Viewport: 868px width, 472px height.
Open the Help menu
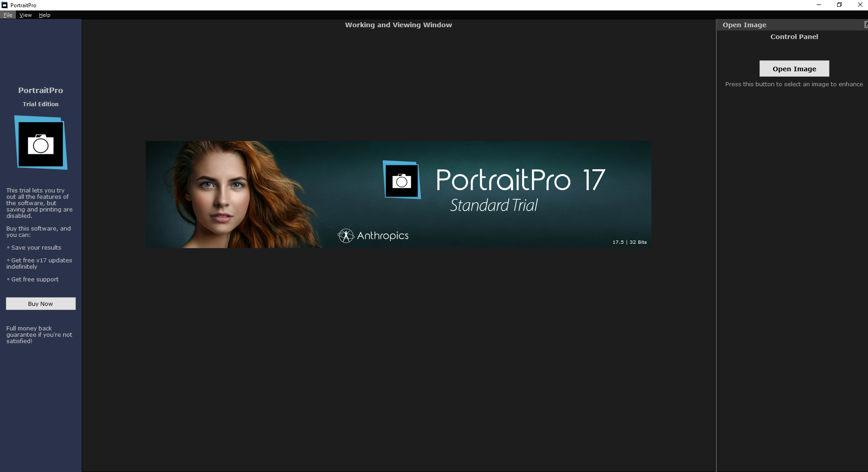click(44, 15)
